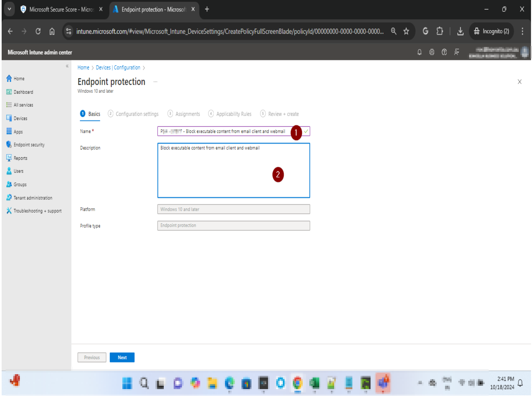Open Tenant administration in the sidebar
Image resolution: width=532 pixels, height=398 pixels.
point(29,198)
